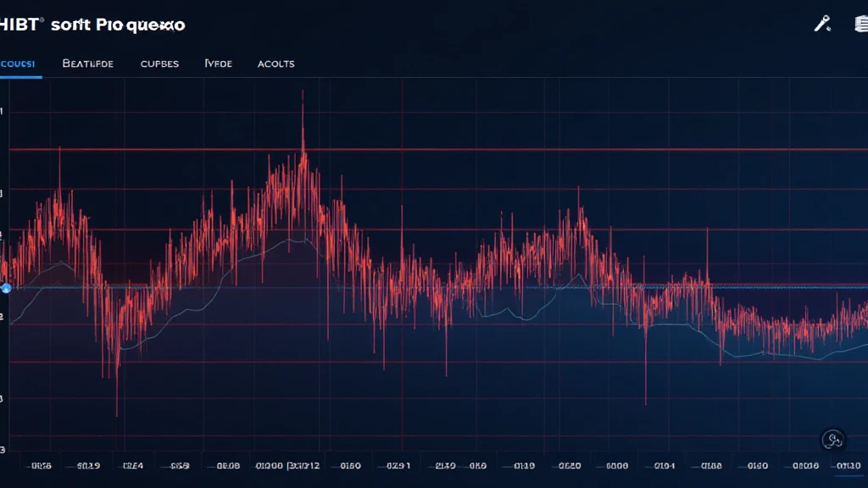Click the 0119 time axis label

click(524, 466)
